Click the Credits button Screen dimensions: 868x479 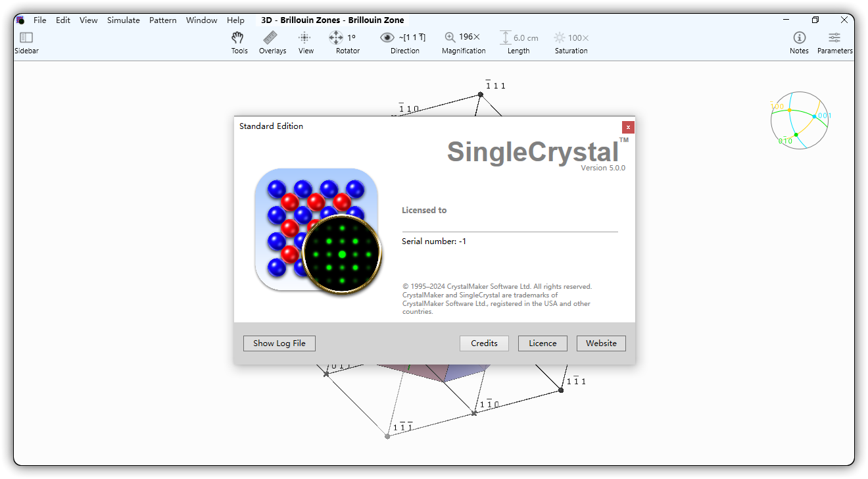pos(485,343)
